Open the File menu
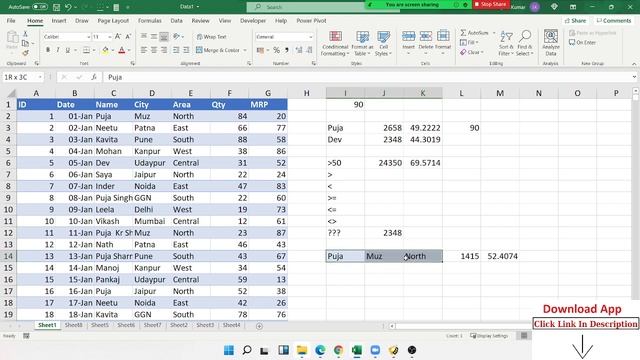The image size is (640, 360). pyautogui.click(x=11, y=20)
